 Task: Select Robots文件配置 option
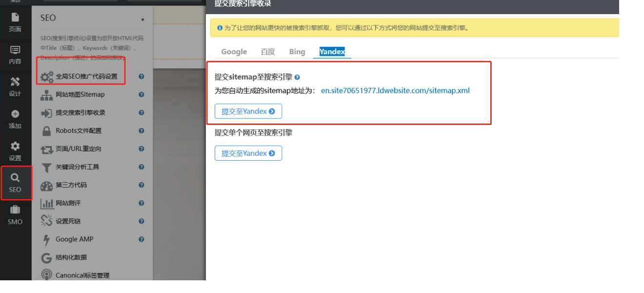(x=79, y=131)
